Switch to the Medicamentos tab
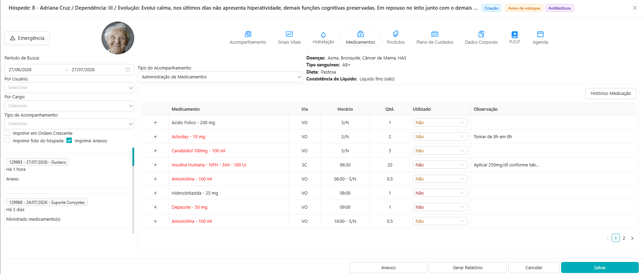 tap(361, 38)
